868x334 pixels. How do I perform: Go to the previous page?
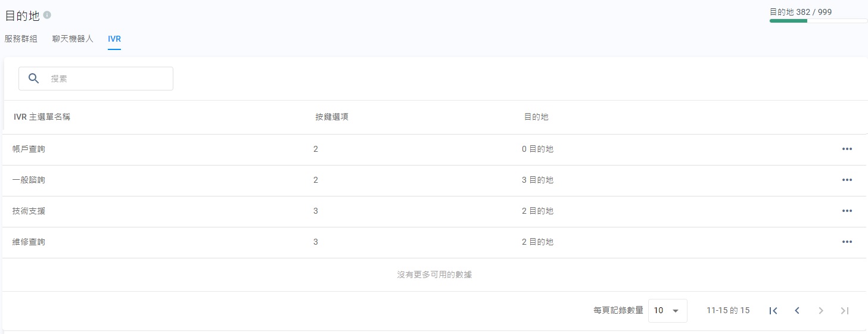797,310
